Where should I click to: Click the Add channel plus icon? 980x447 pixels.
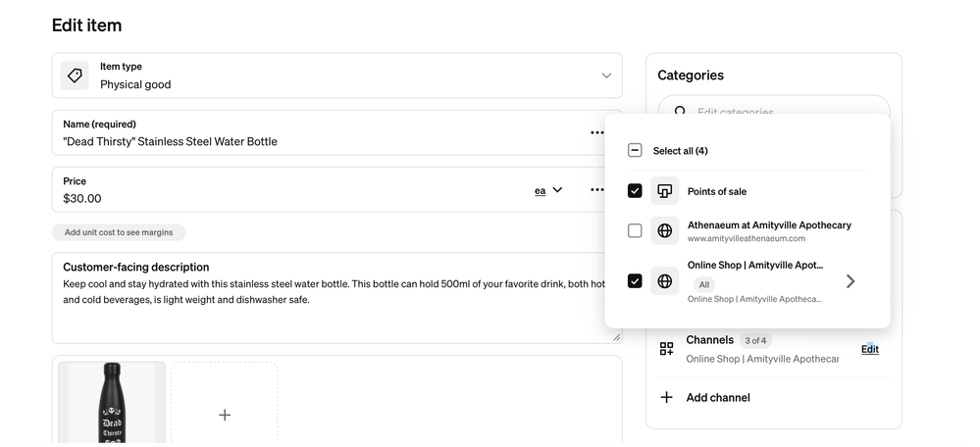point(667,397)
